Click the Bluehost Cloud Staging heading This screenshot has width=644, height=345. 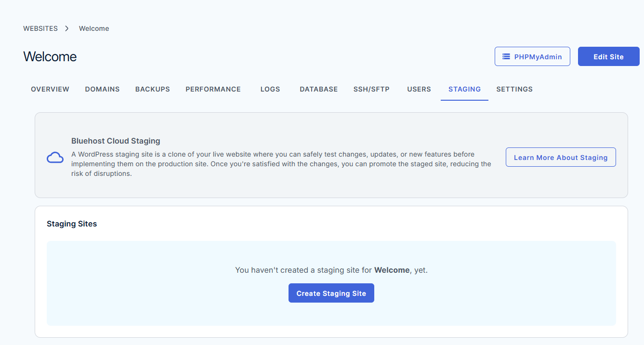point(116,141)
